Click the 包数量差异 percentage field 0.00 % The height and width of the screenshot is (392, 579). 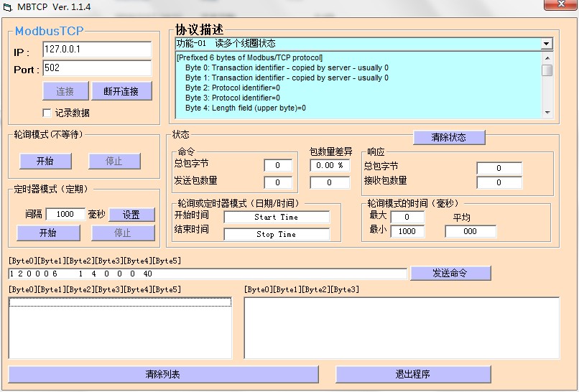[x=330, y=165]
